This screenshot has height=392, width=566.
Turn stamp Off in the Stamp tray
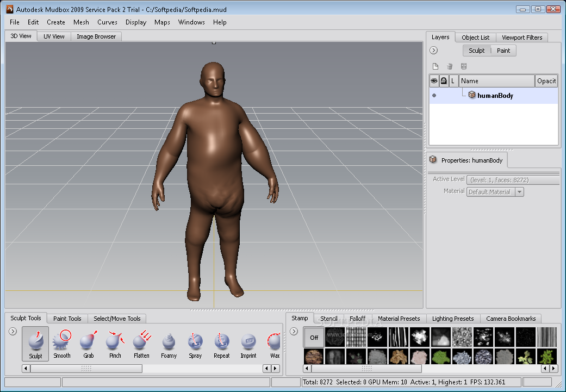pyautogui.click(x=314, y=337)
